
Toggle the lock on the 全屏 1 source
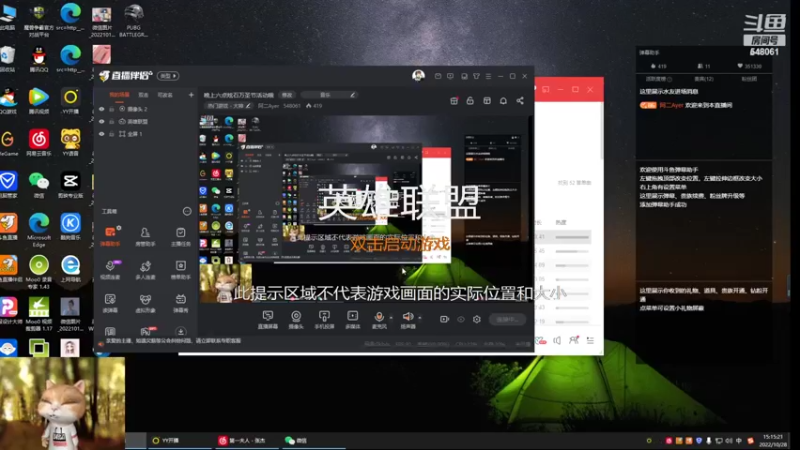coord(112,134)
